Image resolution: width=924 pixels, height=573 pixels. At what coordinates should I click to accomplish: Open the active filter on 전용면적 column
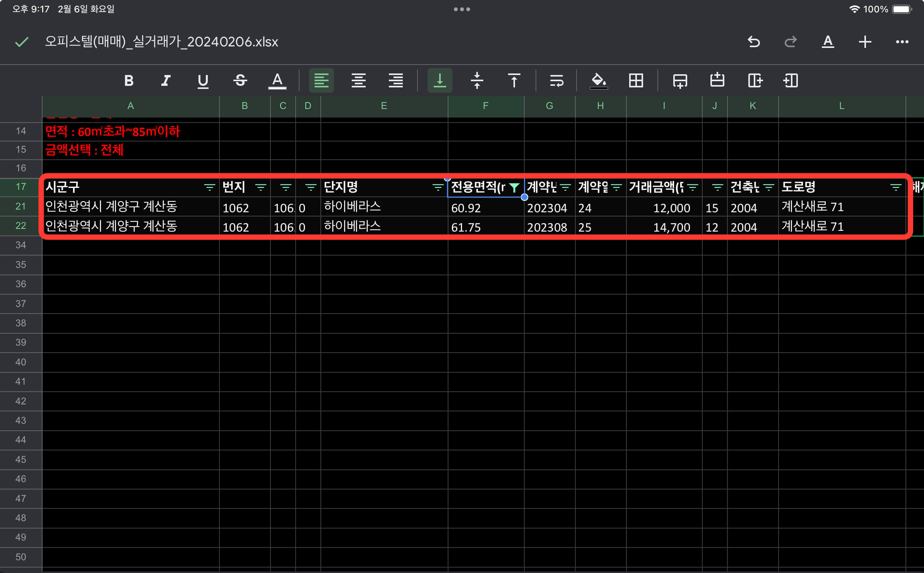pos(514,188)
